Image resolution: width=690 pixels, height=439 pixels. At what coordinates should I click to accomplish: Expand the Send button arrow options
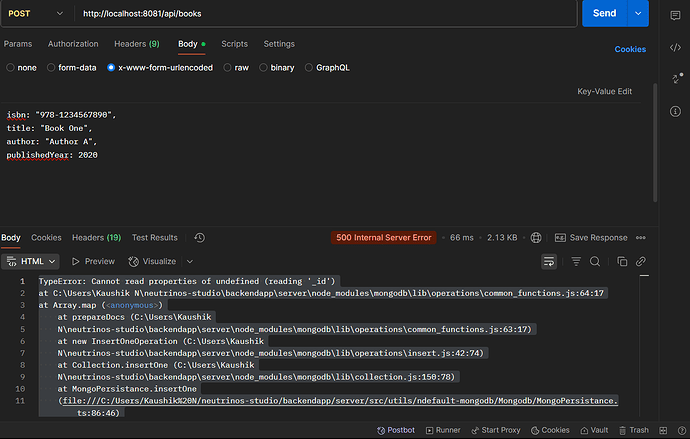(638, 13)
